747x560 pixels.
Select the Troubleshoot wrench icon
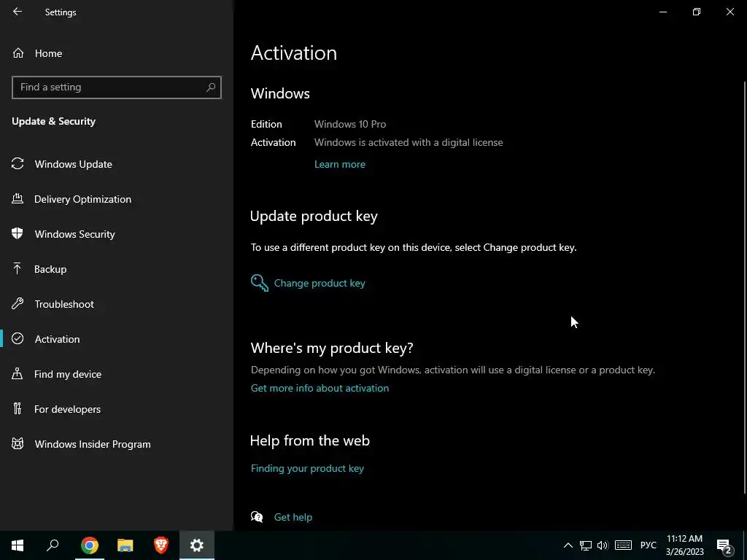pos(18,304)
